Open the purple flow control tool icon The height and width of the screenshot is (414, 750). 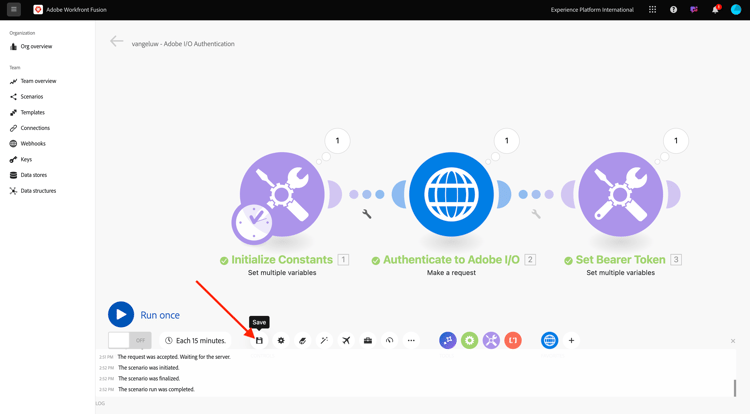pyautogui.click(x=448, y=340)
